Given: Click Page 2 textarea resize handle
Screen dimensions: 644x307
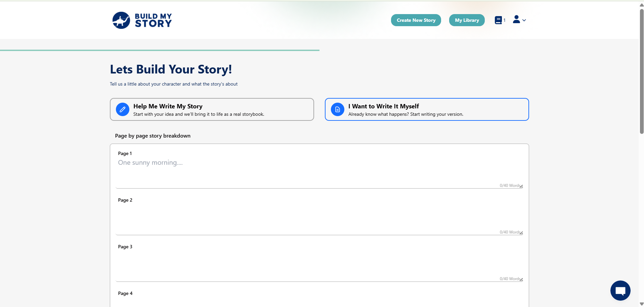Looking at the screenshot, I should click(x=521, y=233).
